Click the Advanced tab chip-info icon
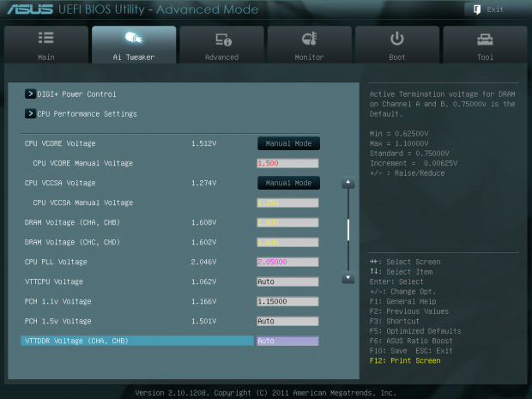 click(x=223, y=39)
